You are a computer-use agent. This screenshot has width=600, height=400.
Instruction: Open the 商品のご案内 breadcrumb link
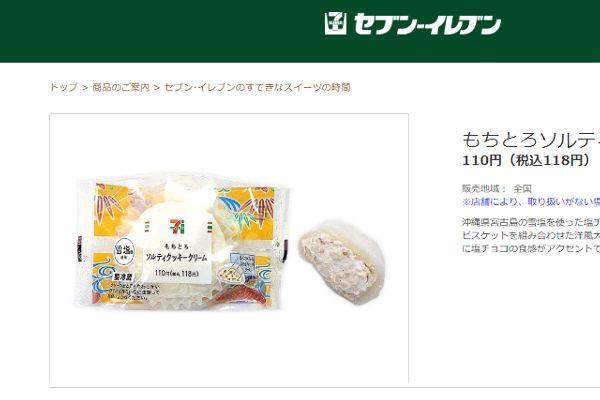(x=121, y=87)
